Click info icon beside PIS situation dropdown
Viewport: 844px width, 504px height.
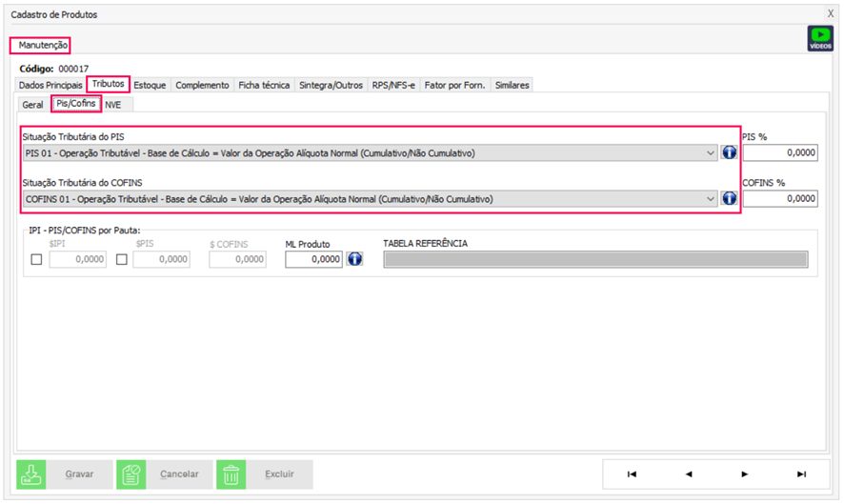(730, 153)
